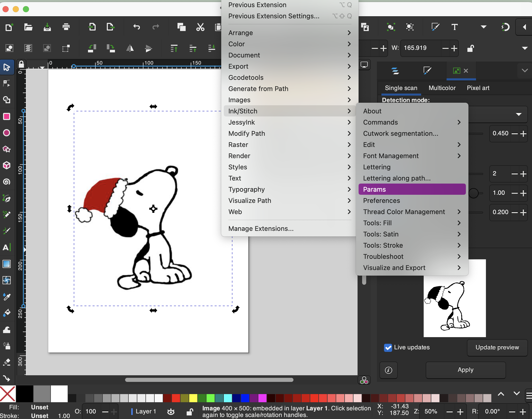Choose Params in Ink/Stitch menu
The image size is (532, 419).
[x=412, y=189]
